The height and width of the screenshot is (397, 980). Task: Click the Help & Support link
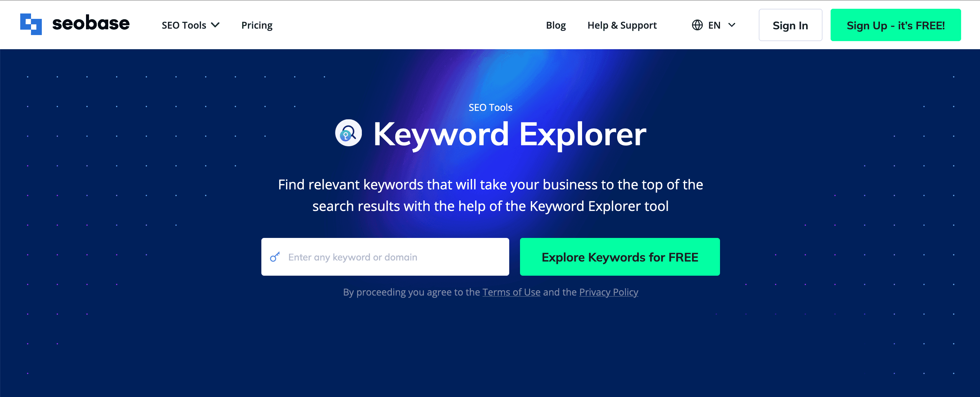click(x=622, y=25)
